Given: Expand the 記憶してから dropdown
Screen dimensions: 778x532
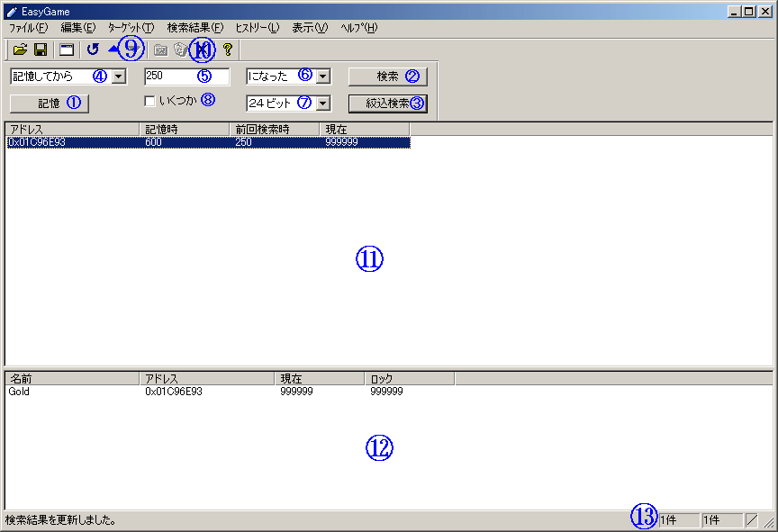Looking at the screenshot, I should click(x=119, y=77).
